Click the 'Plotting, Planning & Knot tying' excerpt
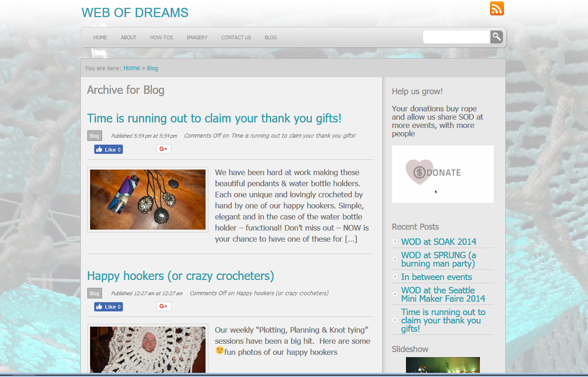Screen dimensions: 588x377 pyautogui.click(x=292, y=341)
